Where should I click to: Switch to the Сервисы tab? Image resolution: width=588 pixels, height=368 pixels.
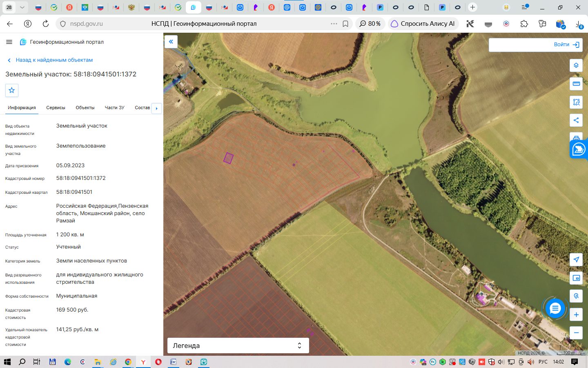pos(56,108)
